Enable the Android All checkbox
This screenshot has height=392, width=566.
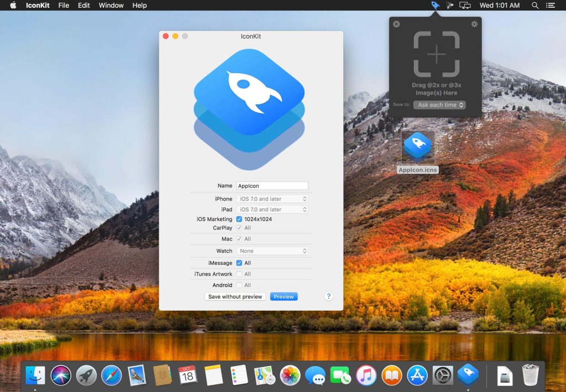239,285
